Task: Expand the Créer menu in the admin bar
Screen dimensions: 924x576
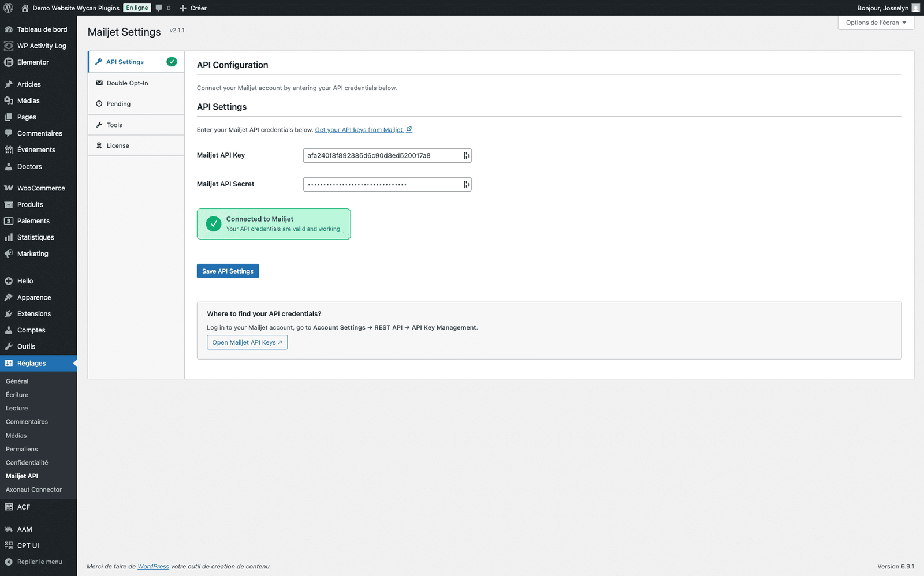Action: (x=193, y=8)
